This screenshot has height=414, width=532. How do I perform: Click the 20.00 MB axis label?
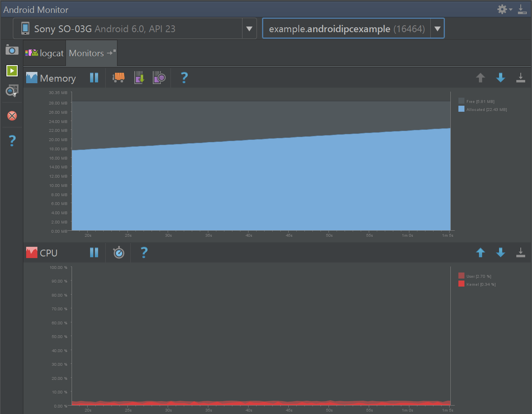pyautogui.click(x=58, y=139)
